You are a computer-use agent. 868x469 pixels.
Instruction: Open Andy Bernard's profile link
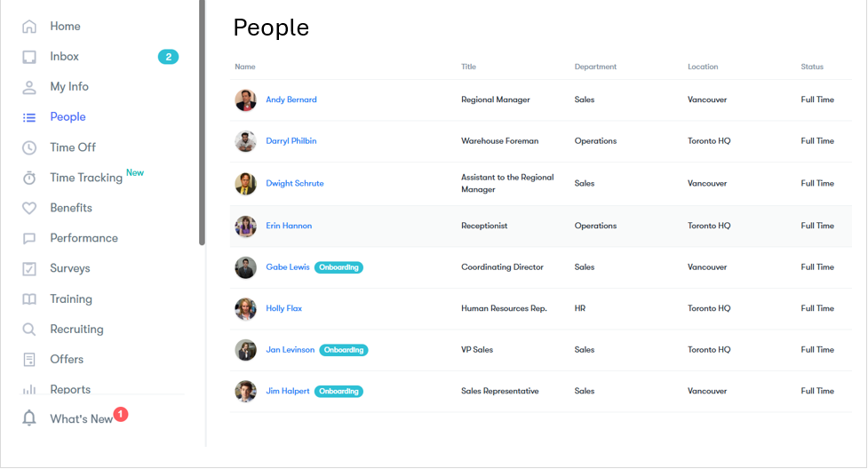291,99
